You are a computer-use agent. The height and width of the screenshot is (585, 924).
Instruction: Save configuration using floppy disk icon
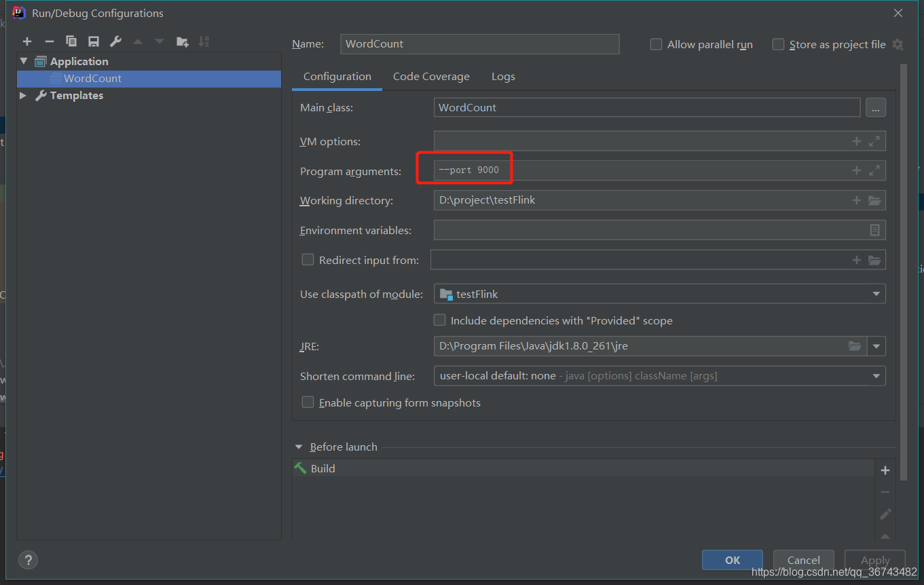click(94, 41)
